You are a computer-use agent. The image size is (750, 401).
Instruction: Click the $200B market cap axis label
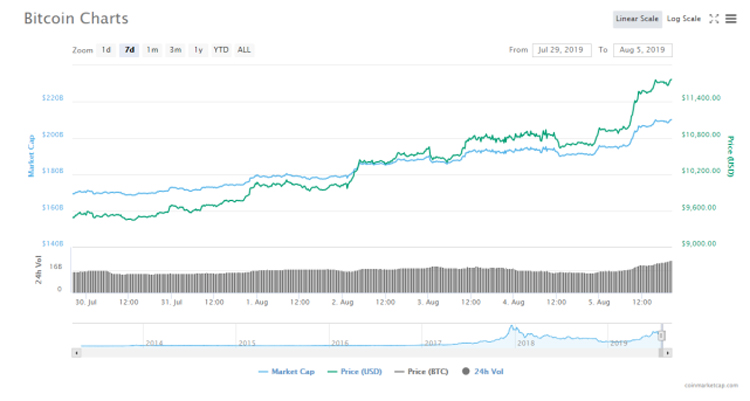tap(53, 134)
